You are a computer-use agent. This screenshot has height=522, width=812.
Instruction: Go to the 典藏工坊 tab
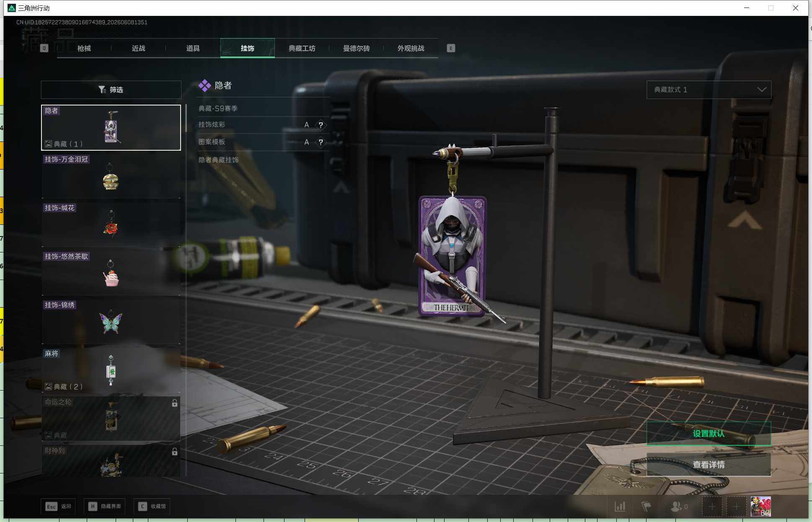click(302, 48)
